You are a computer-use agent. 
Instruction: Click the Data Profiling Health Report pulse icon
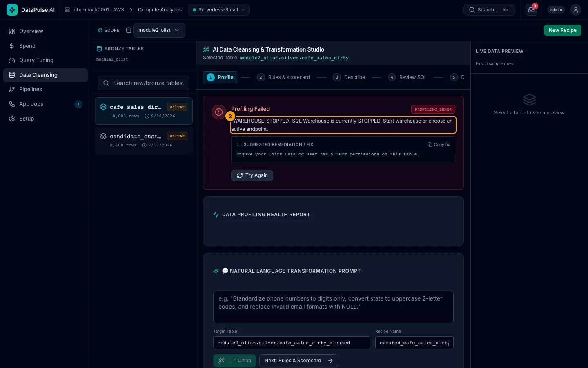[216, 215]
